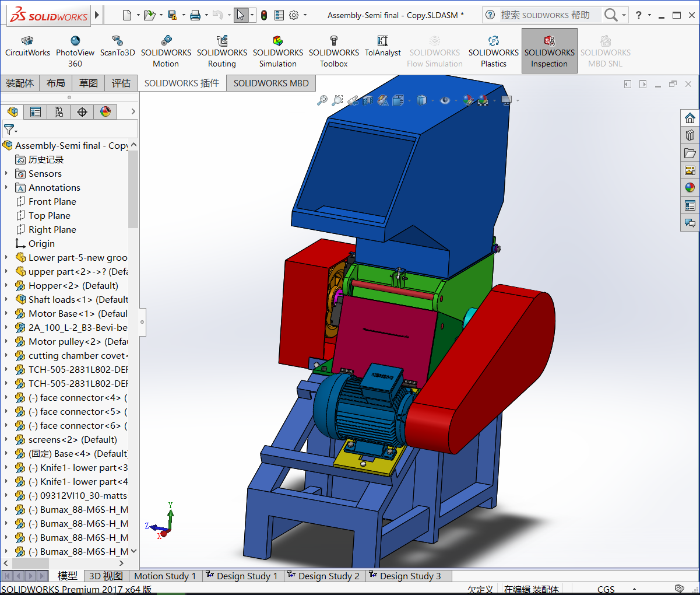700x595 pixels.
Task: Open SOLIDWORKS Resources home in task pane
Action: point(690,118)
